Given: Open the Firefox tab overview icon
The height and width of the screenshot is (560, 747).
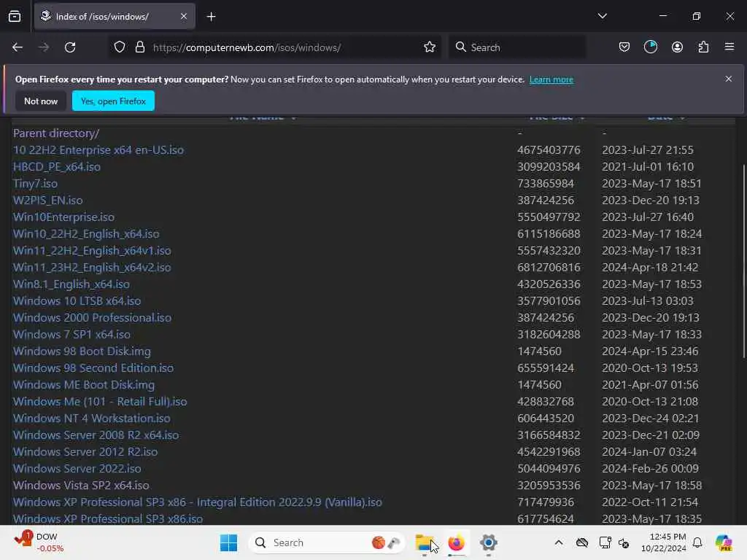Looking at the screenshot, I should [x=15, y=17].
